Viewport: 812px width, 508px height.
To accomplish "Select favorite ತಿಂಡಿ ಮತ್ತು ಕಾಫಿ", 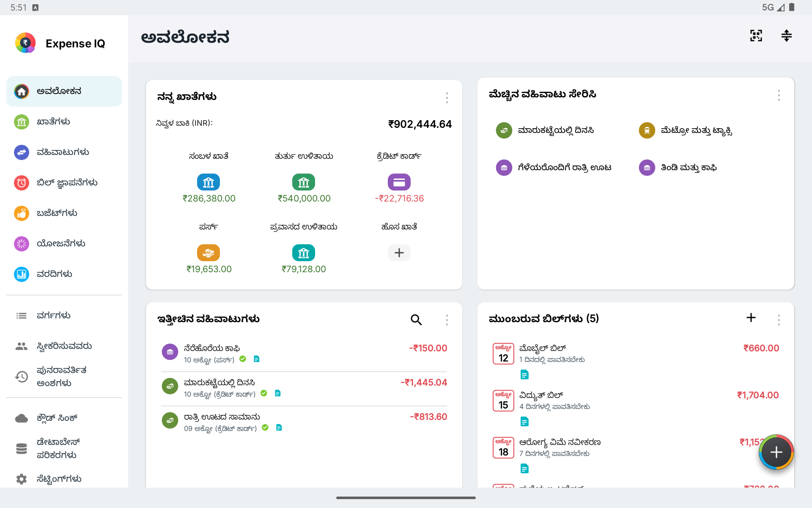I will click(x=678, y=168).
